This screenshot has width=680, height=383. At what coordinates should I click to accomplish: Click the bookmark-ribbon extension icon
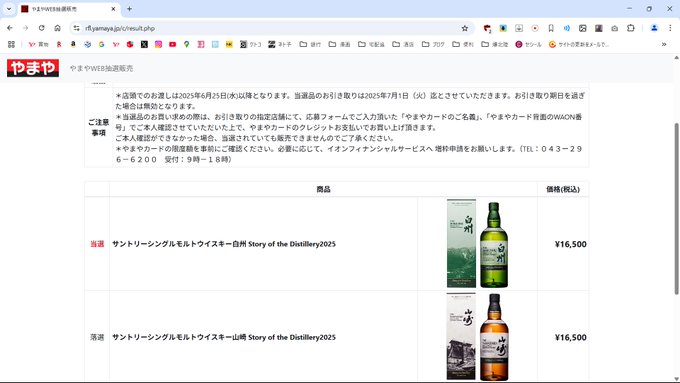551,28
